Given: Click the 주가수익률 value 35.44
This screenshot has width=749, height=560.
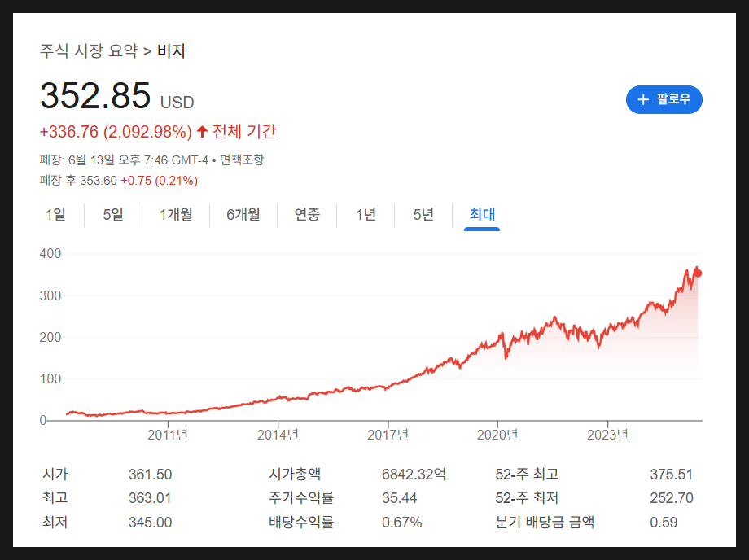Looking at the screenshot, I should click(x=400, y=498).
